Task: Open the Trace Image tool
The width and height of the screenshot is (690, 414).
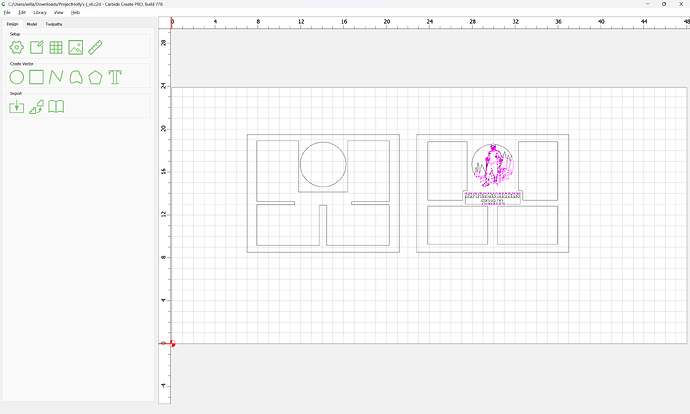Action: pyautogui.click(x=37, y=106)
